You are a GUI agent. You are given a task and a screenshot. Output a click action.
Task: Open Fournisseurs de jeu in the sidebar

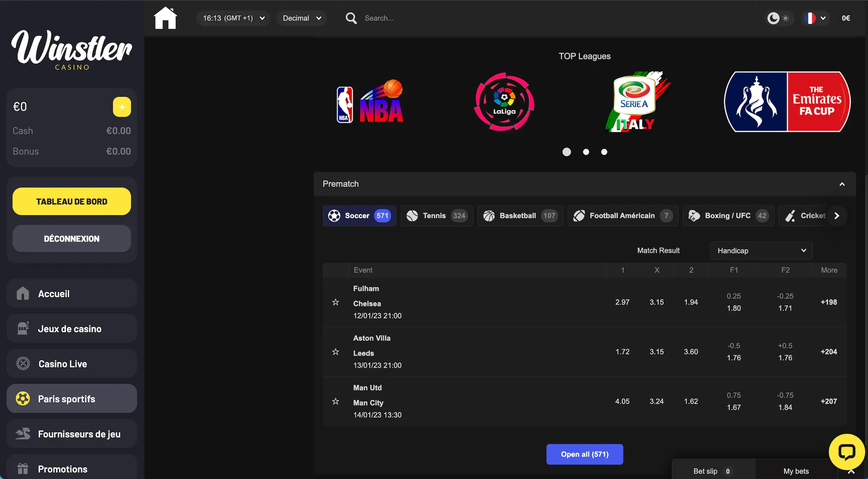point(72,434)
